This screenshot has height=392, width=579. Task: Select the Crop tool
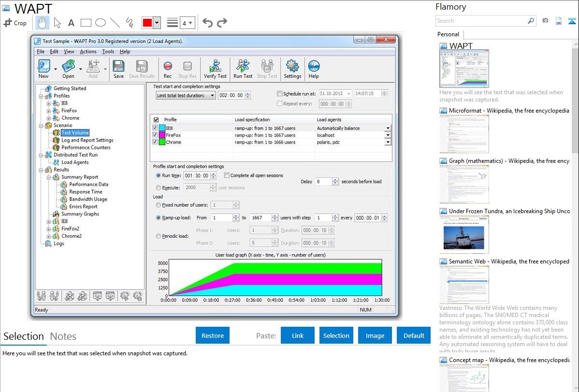coord(15,23)
